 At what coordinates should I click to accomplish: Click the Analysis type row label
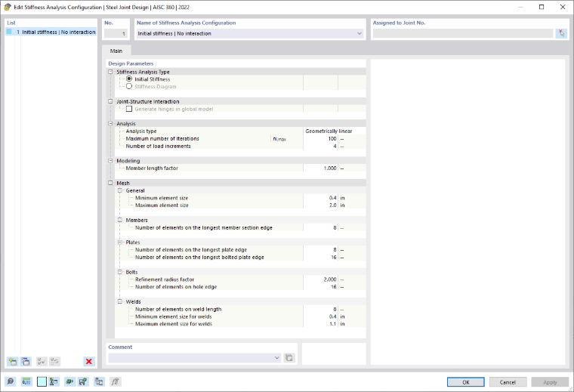point(141,131)
